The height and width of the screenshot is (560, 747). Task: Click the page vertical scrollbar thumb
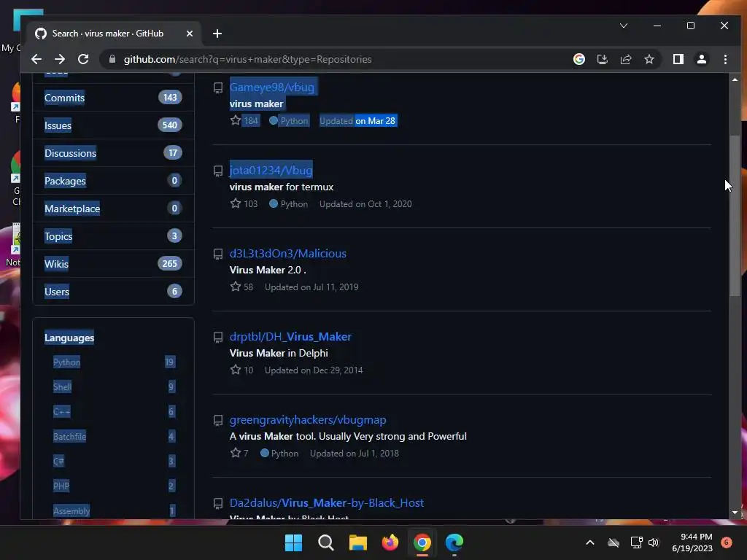click(735, 215)
